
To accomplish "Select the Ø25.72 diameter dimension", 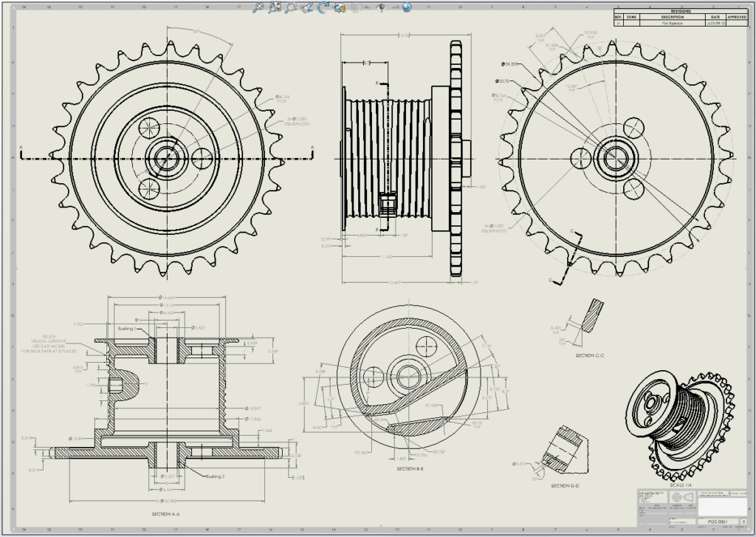I will point(502,81).
